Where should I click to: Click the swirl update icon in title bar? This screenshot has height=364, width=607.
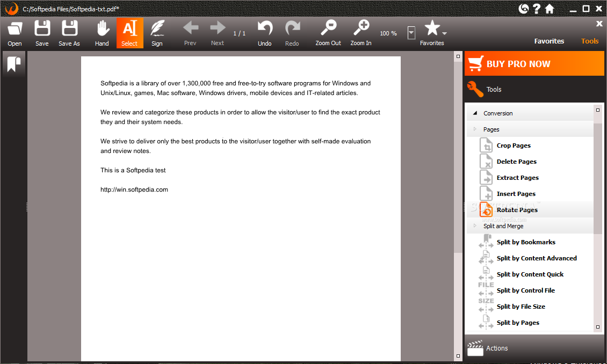523,9
